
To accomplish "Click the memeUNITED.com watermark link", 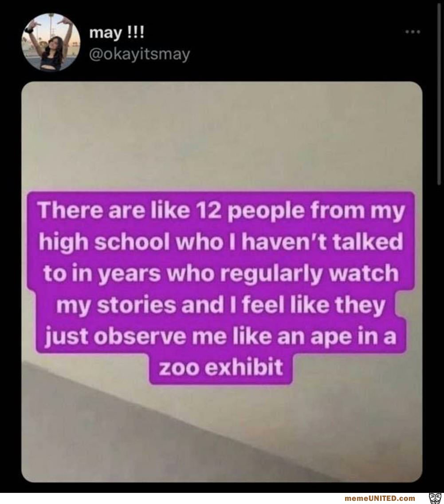I will (x=379, y=498).
